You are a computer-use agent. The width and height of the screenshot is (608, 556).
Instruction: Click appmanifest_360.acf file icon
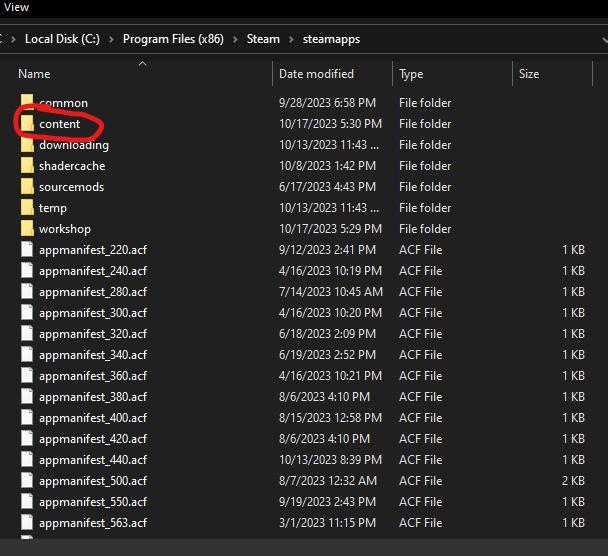coord(27,375)
